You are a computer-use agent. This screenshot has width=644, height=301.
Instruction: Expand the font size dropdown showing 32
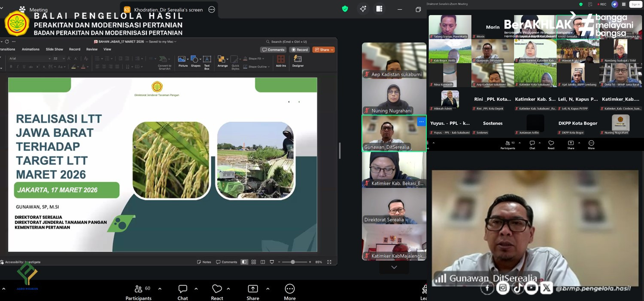click(x=64, y=58)
